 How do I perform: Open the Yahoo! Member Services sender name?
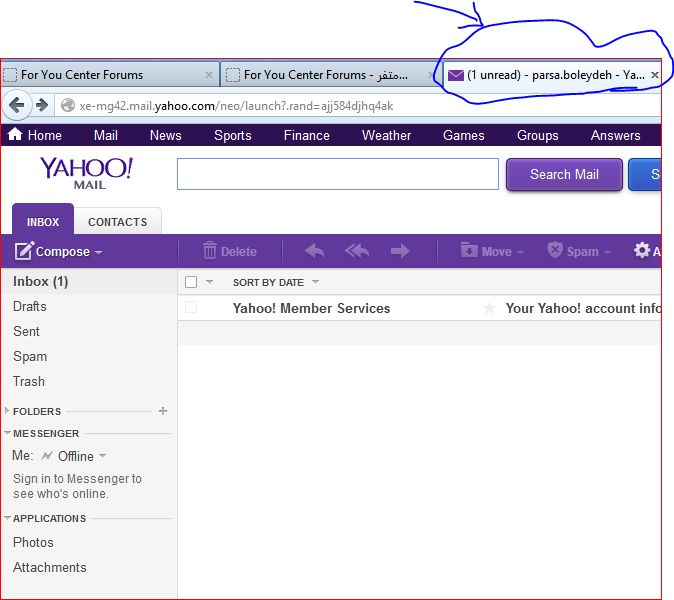click(x=311, y=308)
